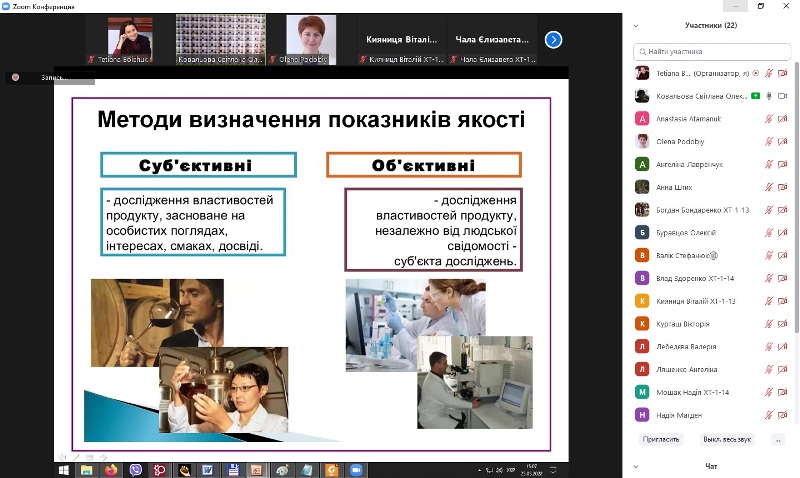Toggle camera for Надія Магден
Viewport: 800px width, 478px height.
tap(782, 415)
